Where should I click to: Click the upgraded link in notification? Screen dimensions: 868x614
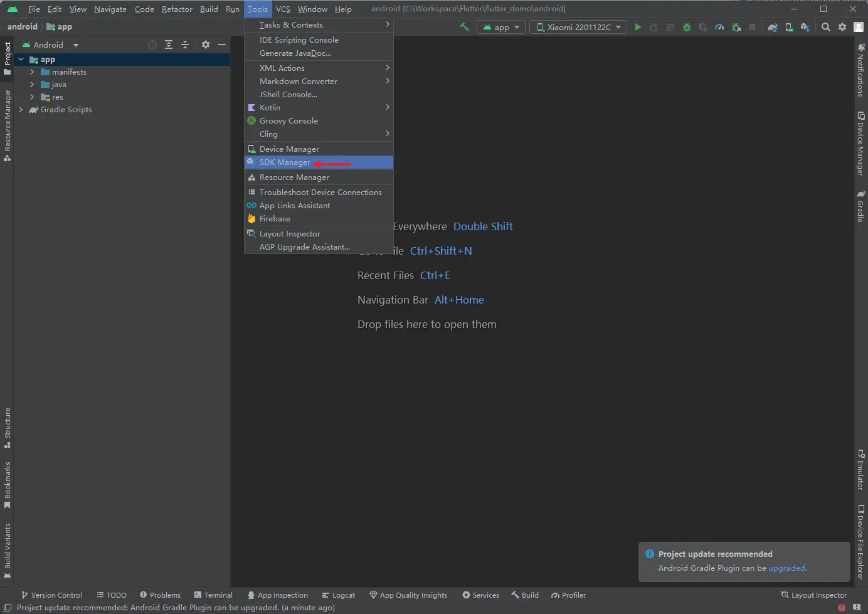786,568
